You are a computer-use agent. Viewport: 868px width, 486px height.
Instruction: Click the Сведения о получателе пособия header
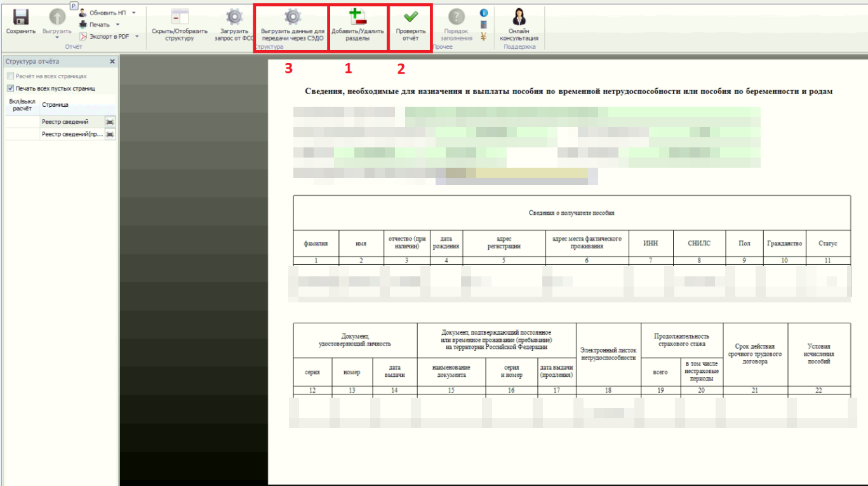(571, 213)
